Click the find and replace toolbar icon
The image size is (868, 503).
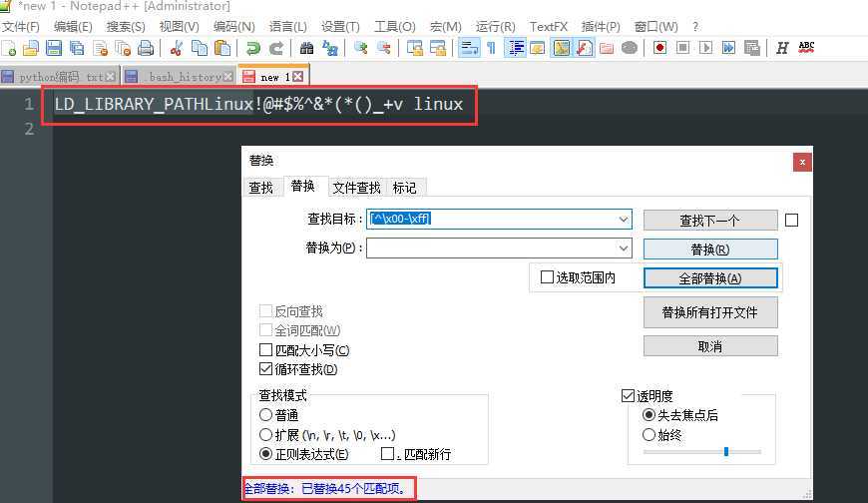[x=330, y=48]
